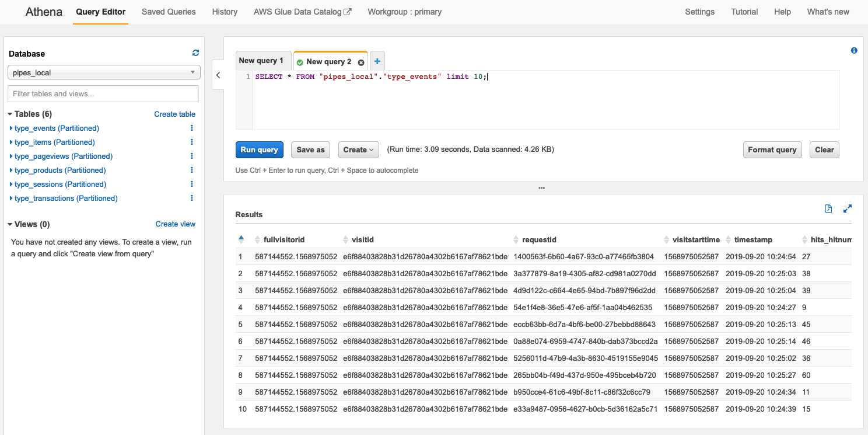
Task: Open the pipes_local database dropdown
Action: tap(104, 72)
